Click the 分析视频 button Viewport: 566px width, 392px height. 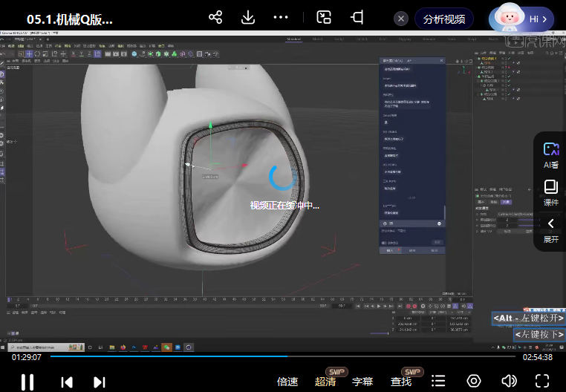(444, 19)
